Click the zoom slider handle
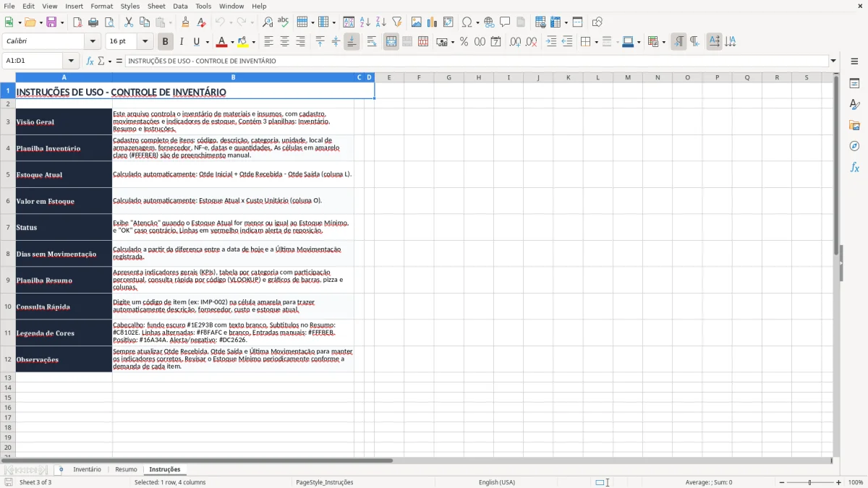The width and height of the screenshot is (868, 488). tap(809, 482)
